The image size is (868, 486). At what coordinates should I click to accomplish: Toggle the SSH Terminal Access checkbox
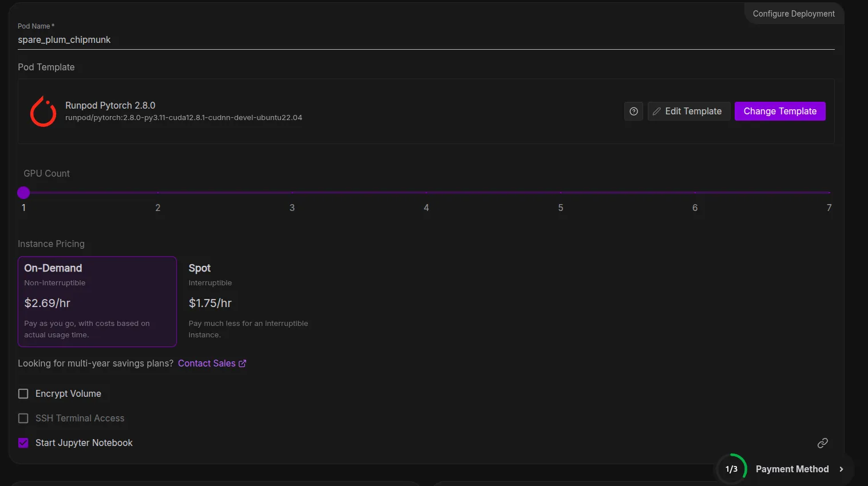(x=23, y=419)
